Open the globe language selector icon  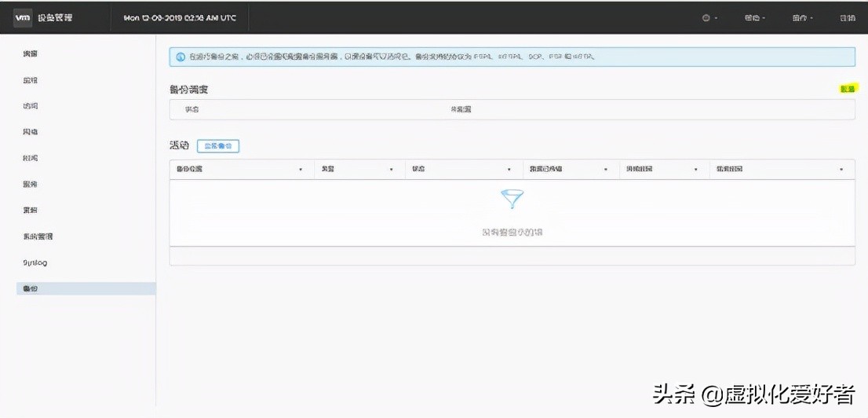click(x=706, y=18)
